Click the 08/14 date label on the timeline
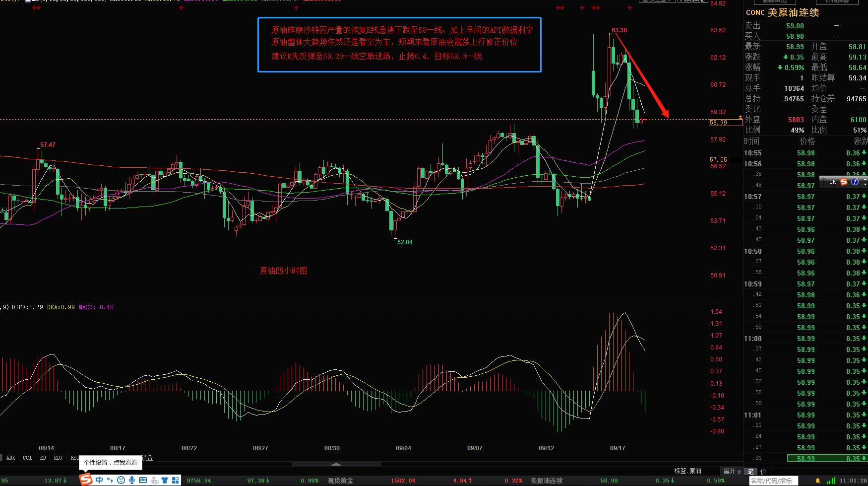The width and height of the screenshot is (868, 486). 46,448
